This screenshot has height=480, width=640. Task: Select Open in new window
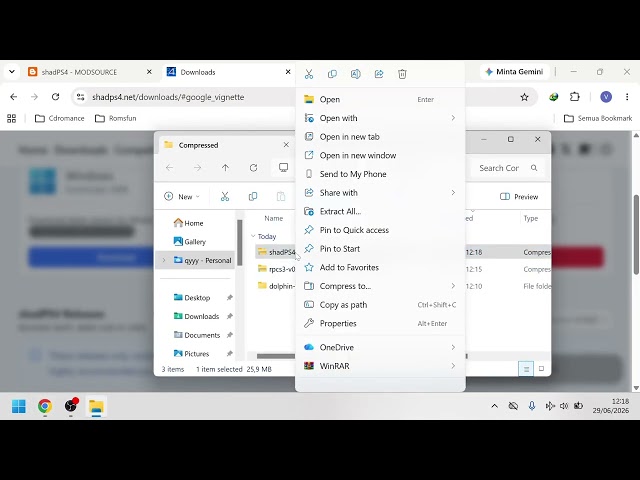click(380, 156)
